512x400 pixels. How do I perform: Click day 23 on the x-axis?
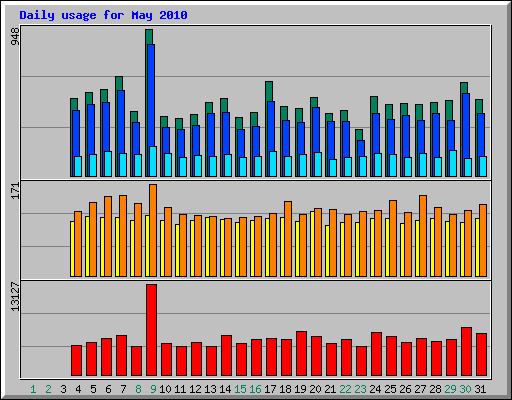(360, 389)
